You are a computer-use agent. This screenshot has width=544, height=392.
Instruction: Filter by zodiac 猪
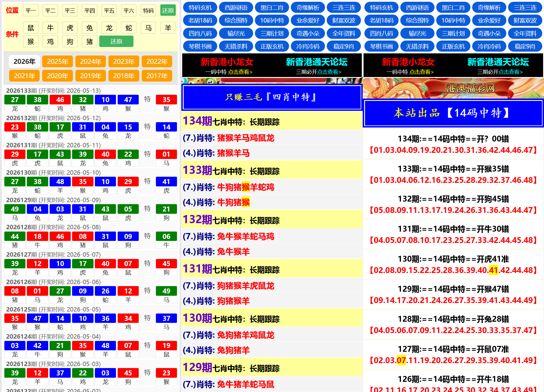89,41
